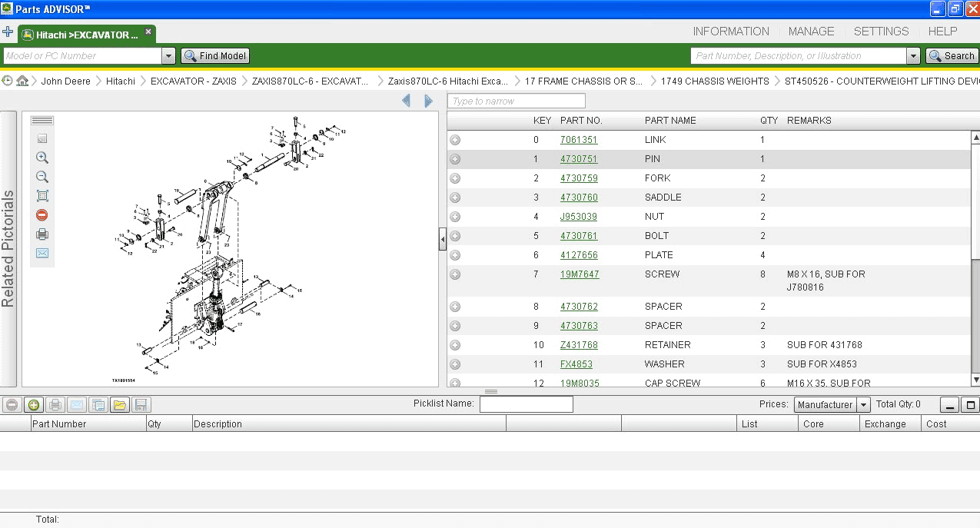Add PIN 4730751 row plus icon

click(455, 159)
